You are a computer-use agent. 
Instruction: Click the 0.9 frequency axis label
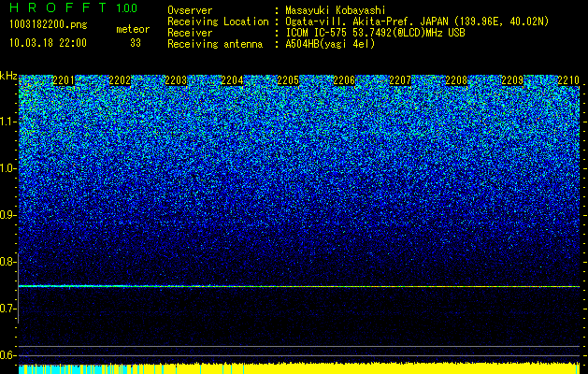click(x=7, y=215)
